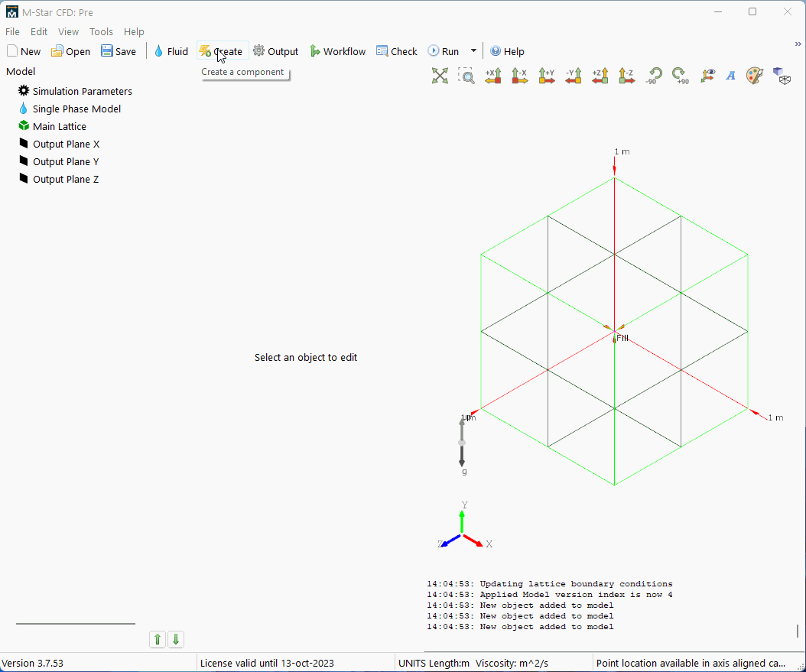Click the Fill label in the 3D view
Image resolution: width=806 pixels, height=672 pixels.
(x=622, y=338)
